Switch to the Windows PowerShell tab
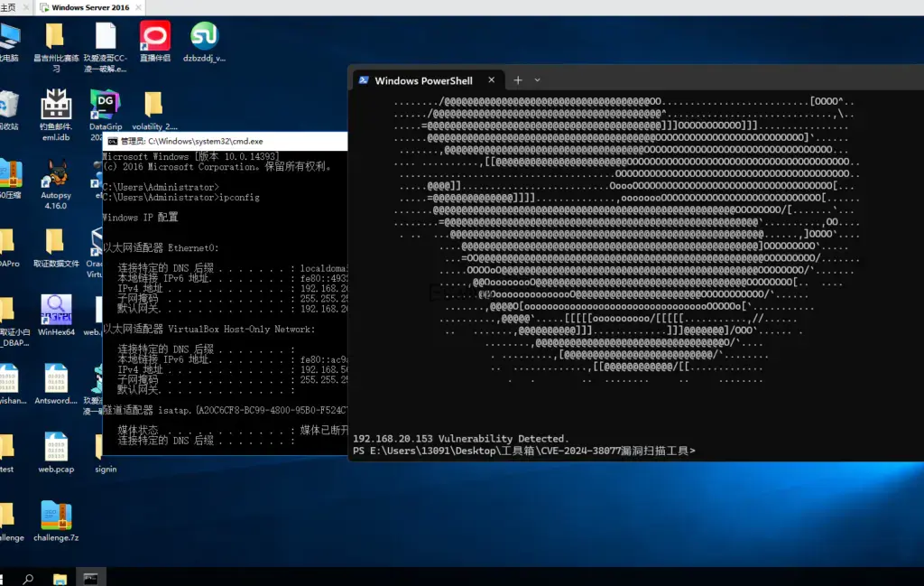Image resolution: width=924 pixels, height=586 pixels. tap(422, 80)
